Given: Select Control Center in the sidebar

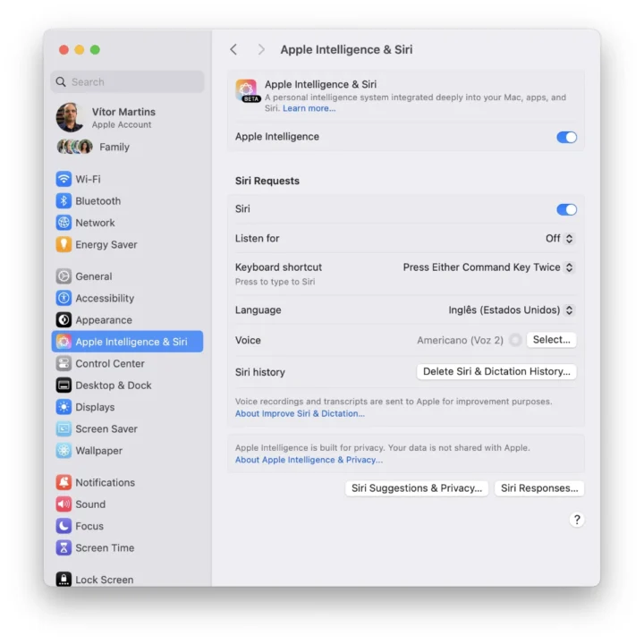Looking at the screenshot, I should point(127,363).
